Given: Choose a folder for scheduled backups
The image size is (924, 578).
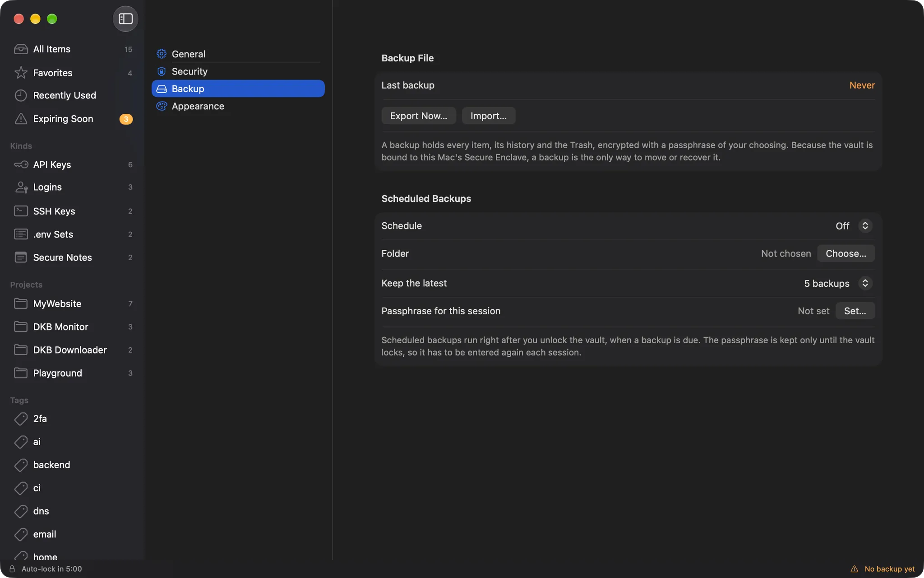Looking at the screenshot, I should point(846,253).
